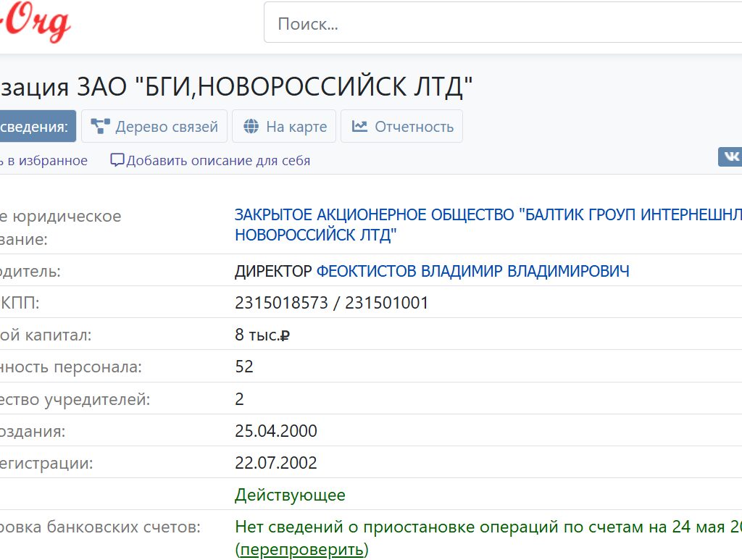Image resolution: width=742 pixels, height=560 pixels.
Task: Click the 2315018573 / 231501001 value
Action: click(332, 303)
